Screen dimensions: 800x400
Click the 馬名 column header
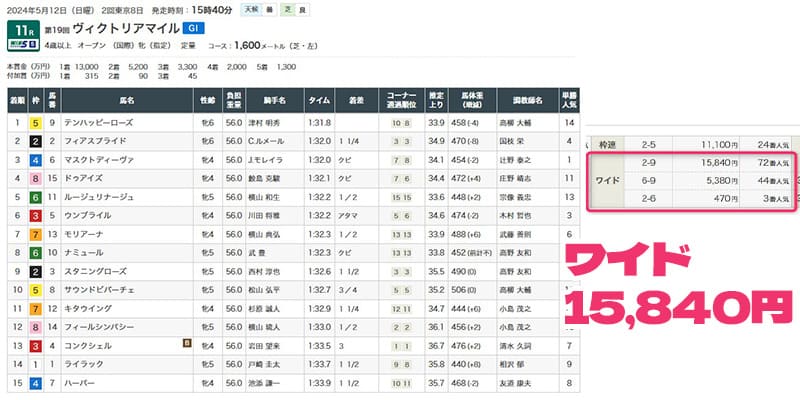(x=127, y=101)
